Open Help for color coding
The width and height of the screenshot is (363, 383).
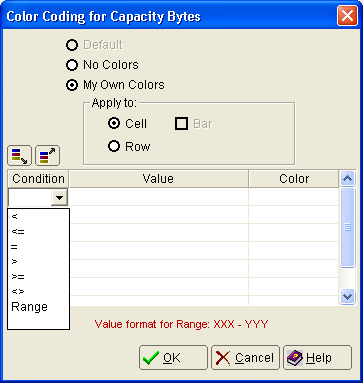point(317,358)
